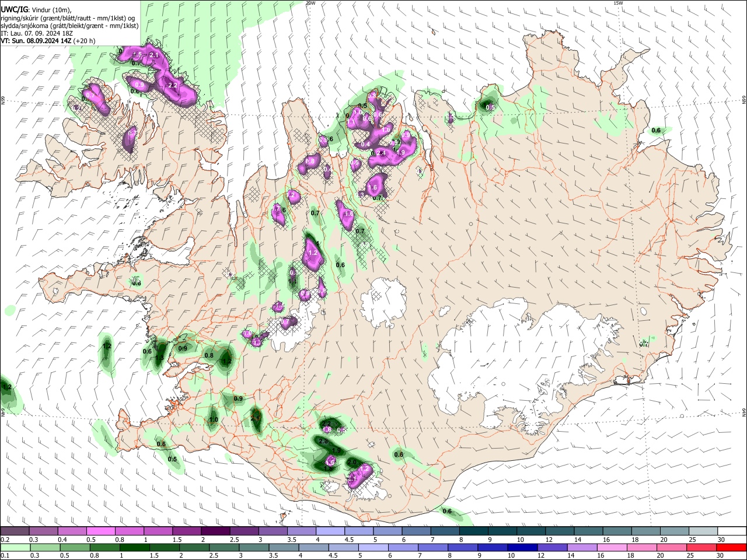Select dark teal snow swatch between 8 and 9
This screenshot has width=747, height=560.
[473, 531]
